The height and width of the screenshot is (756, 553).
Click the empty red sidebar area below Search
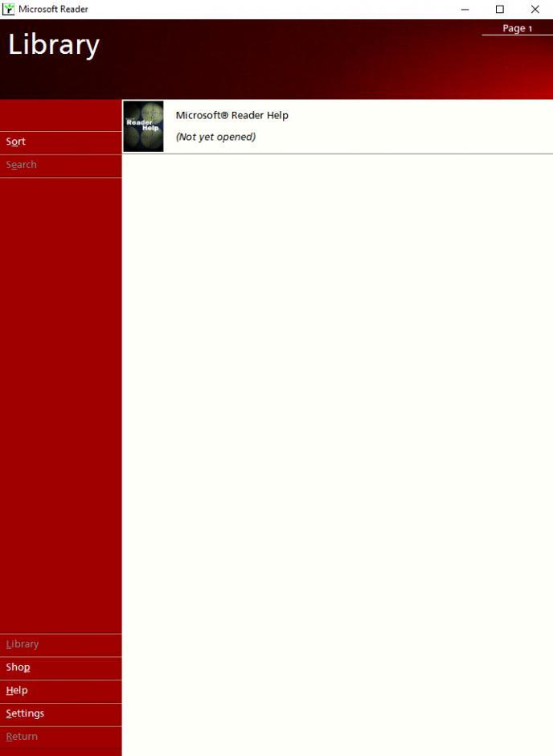[x=60, y=402]
